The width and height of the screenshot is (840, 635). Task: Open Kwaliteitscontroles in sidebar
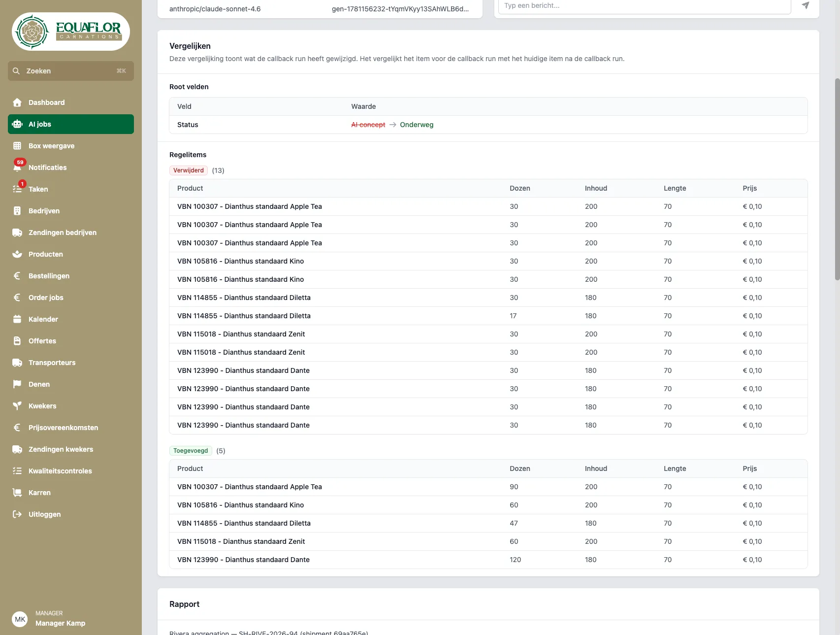tap(71, 471)
